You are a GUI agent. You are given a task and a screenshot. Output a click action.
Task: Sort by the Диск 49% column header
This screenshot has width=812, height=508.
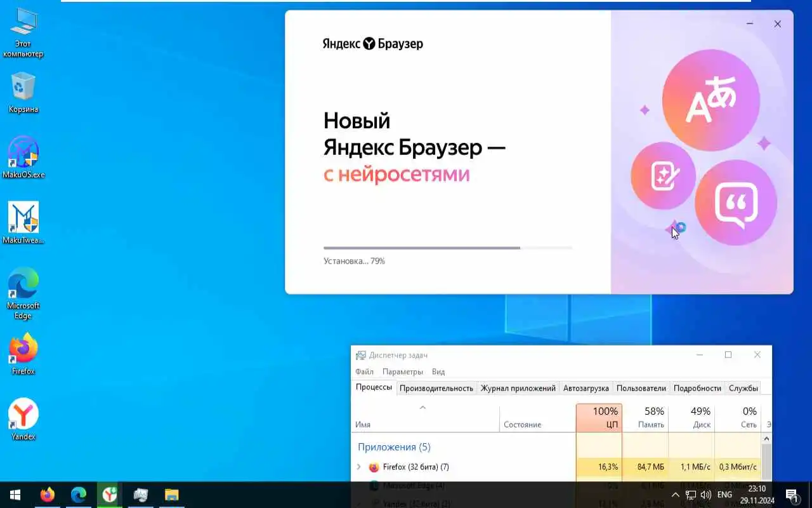point(691,418)
